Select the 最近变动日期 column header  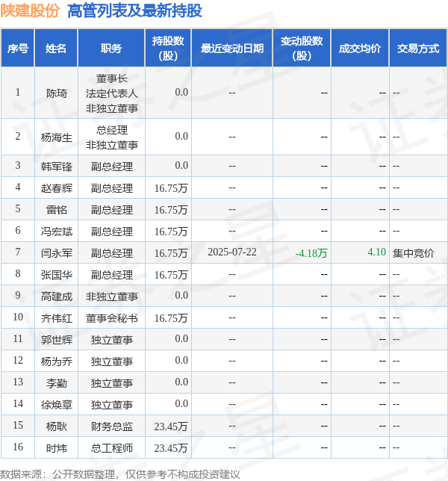232,48
